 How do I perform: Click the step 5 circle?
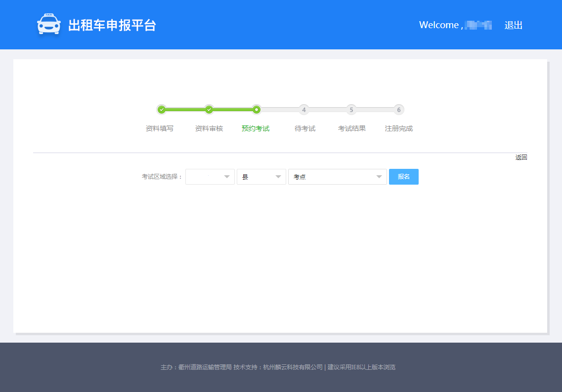tap(351, 110)
